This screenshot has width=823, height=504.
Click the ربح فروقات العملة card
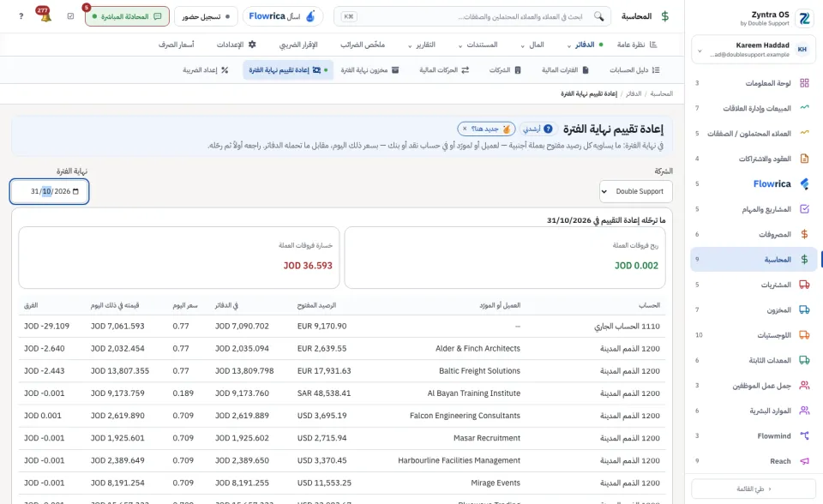(x=504, y=257)
